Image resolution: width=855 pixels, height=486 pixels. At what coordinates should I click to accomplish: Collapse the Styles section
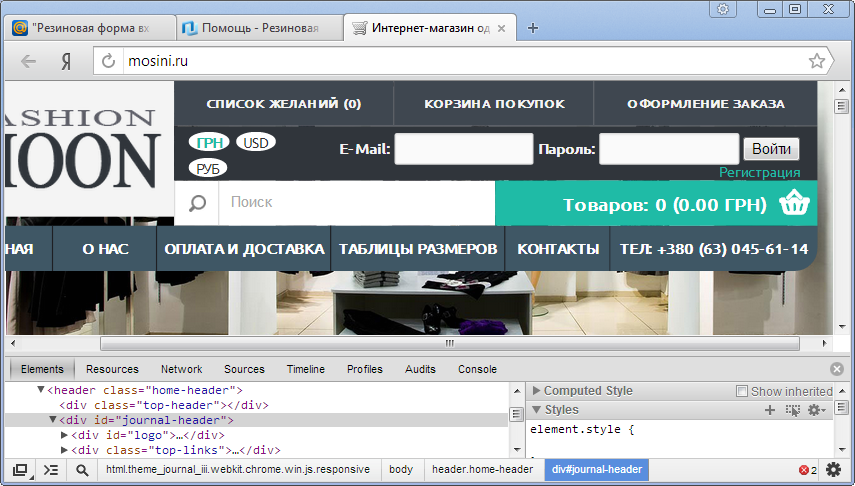(x=537, y=410)
